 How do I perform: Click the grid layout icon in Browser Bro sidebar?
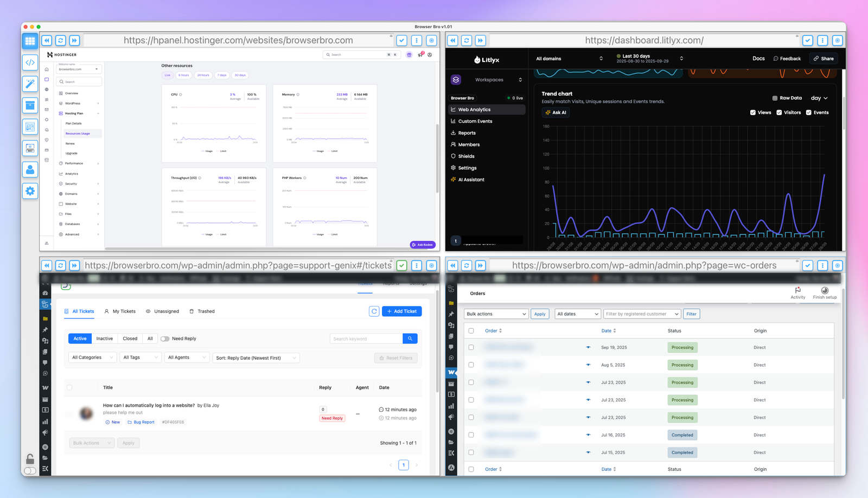30,41
